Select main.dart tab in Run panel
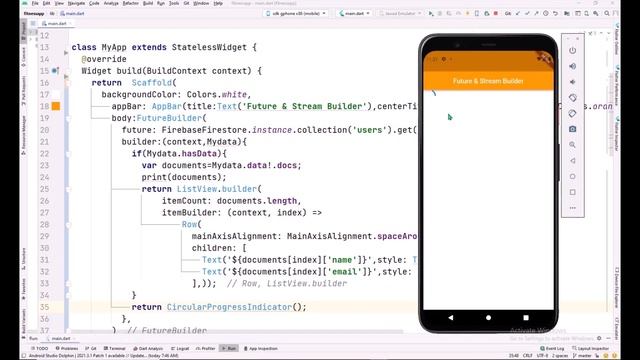The image size is (640, 360). [x=59, y=338]
